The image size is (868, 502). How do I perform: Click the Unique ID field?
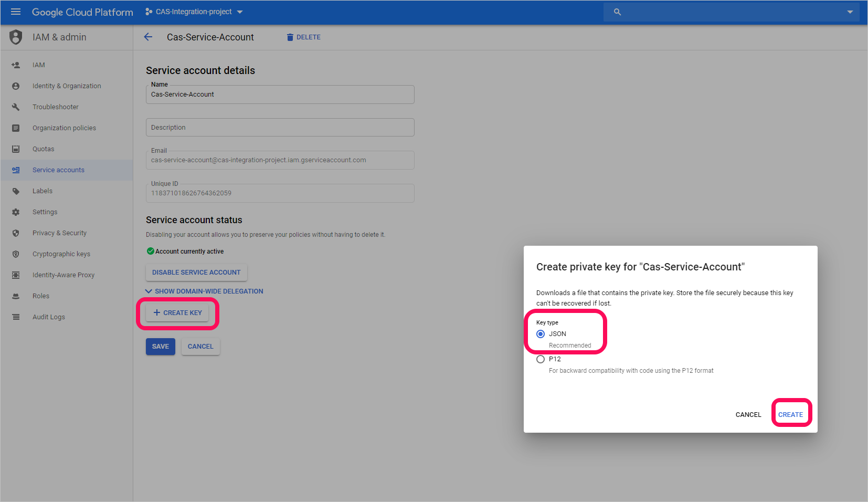pos(280,193)
